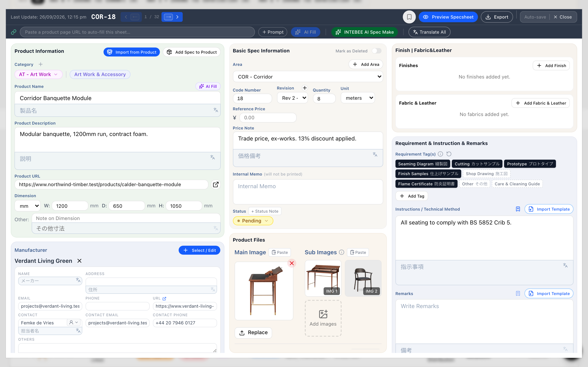Select the IMG 2 chair thumbnail
Image resolution: width=588 pixels, height=367 pixels.
point(363,278)
